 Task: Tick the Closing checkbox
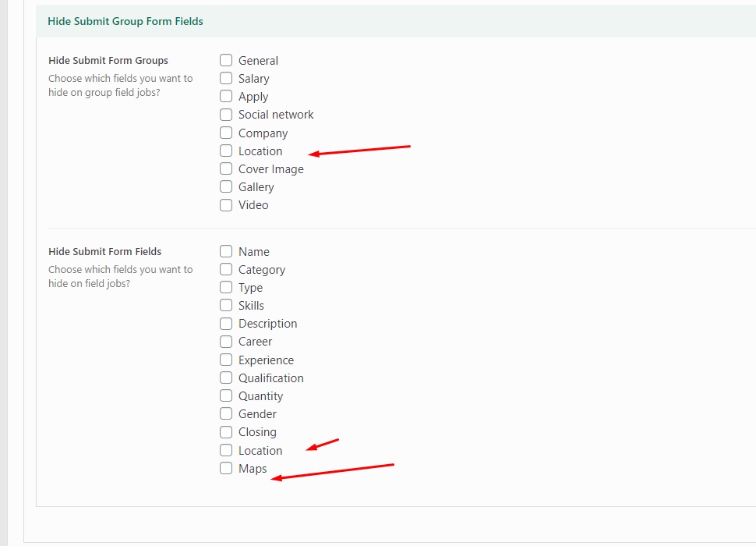[x=226, y=431]
